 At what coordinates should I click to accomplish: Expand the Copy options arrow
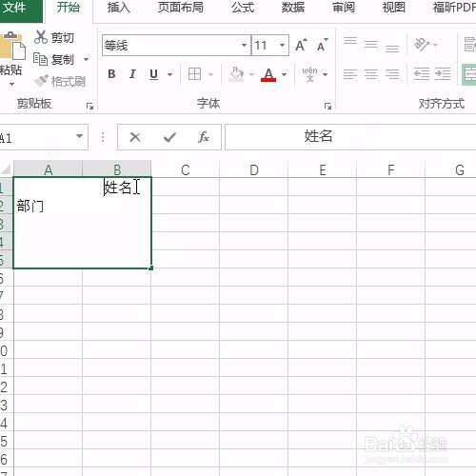pyautogui.click(x=86, y=59)
